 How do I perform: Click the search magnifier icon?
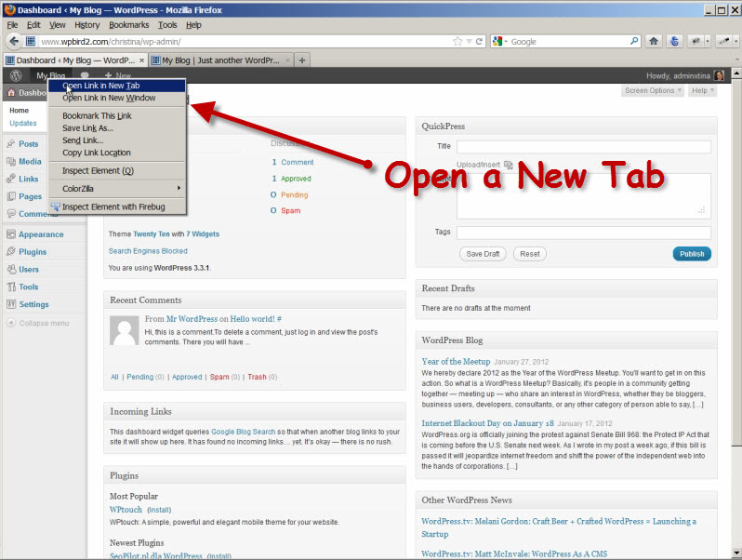[x=634, y=41]
